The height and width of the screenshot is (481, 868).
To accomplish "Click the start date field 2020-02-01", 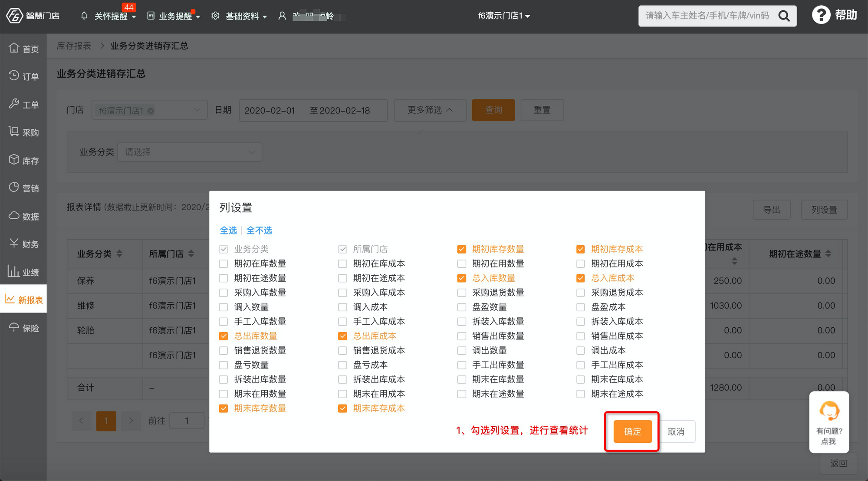I will [x=270, y=111].
